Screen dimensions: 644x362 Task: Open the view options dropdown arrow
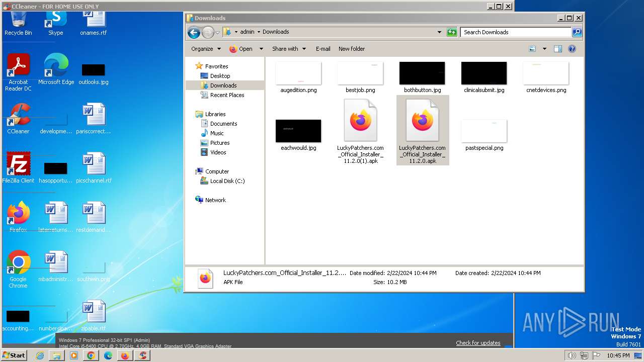point(544,49)
